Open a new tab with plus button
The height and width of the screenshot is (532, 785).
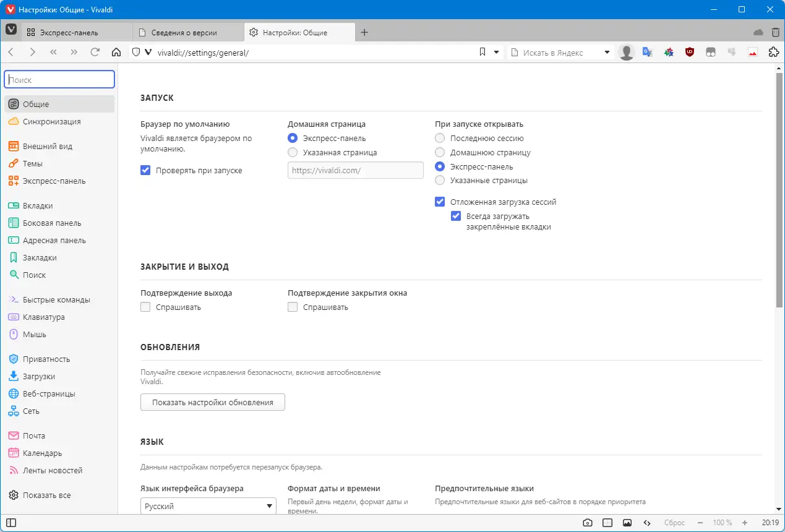click(x=364, y=32)
